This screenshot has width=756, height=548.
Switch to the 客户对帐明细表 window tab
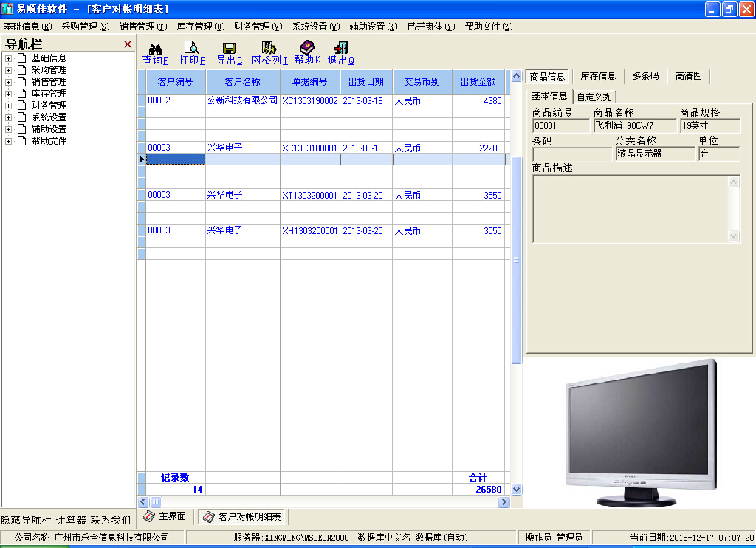pyautogui.click(x=242, y=517)
